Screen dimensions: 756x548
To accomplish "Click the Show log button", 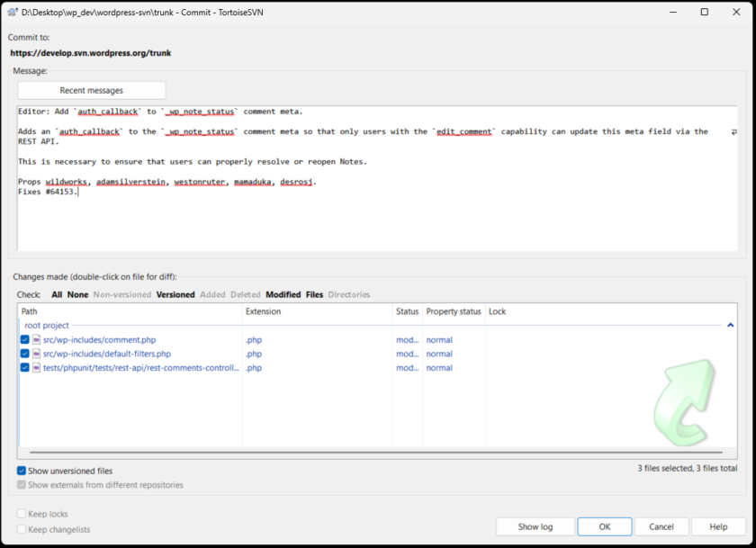I will click(535, 526).
